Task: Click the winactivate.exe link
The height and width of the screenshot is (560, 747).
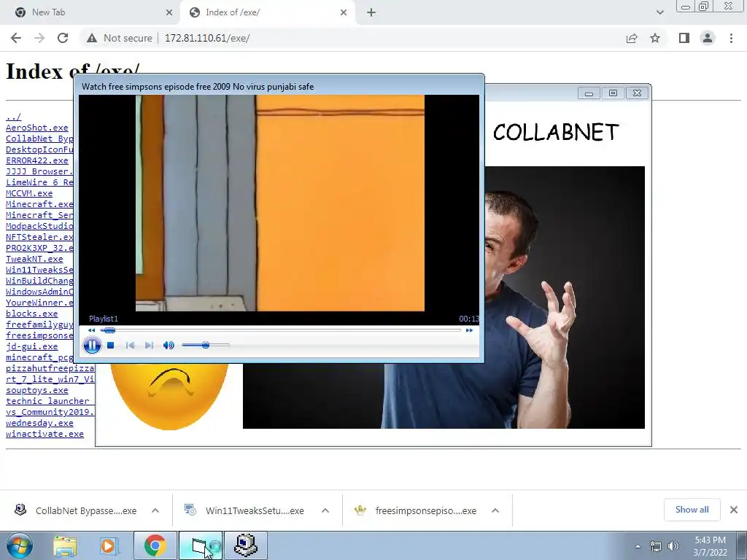Action: coord(44,435)
